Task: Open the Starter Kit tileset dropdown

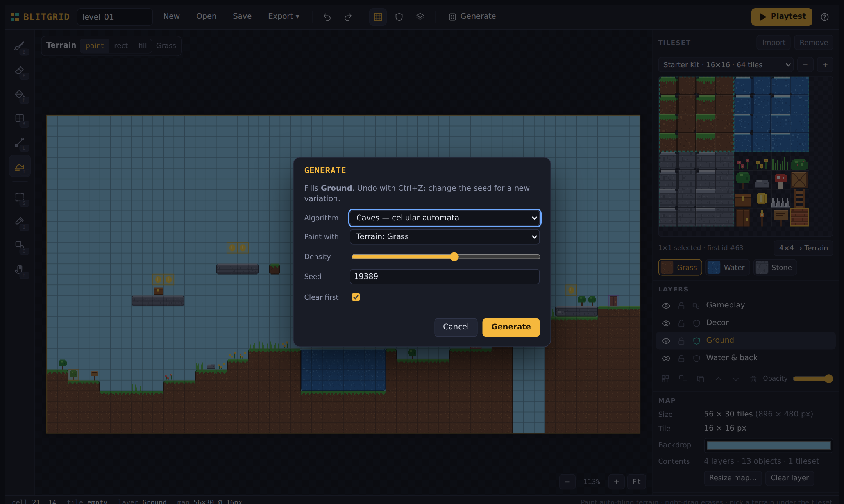Action: 726,65
